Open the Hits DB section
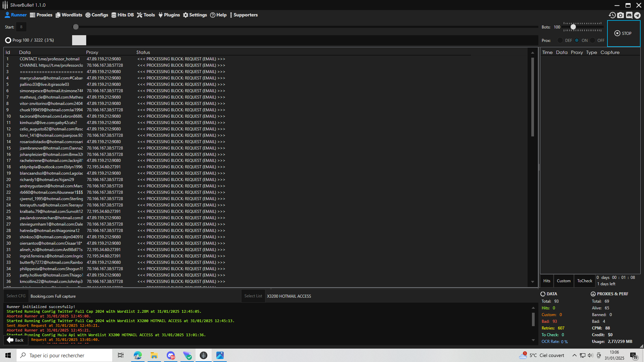 tap(122, 15)
